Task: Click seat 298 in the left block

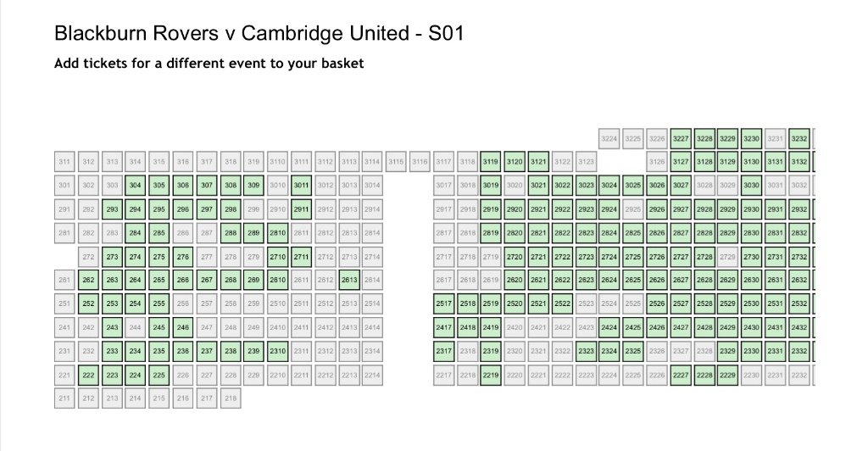Action: pyautogui.click(x=231, y=209)
